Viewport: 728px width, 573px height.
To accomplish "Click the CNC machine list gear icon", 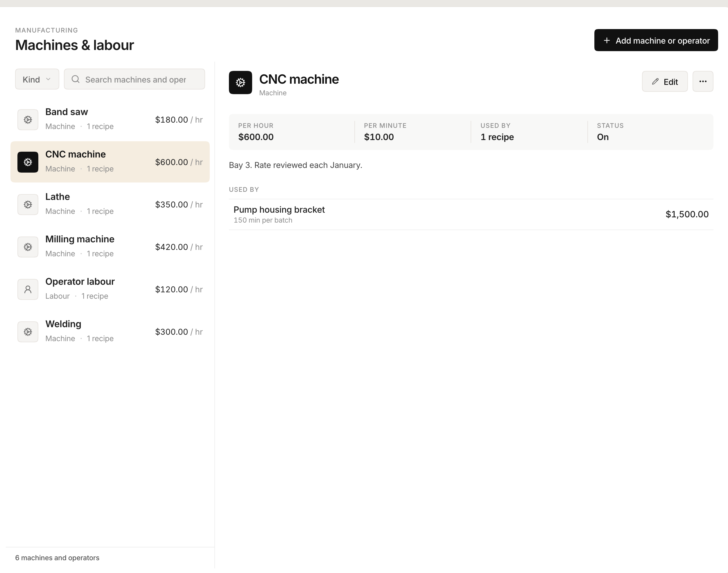I will (28, 162).
